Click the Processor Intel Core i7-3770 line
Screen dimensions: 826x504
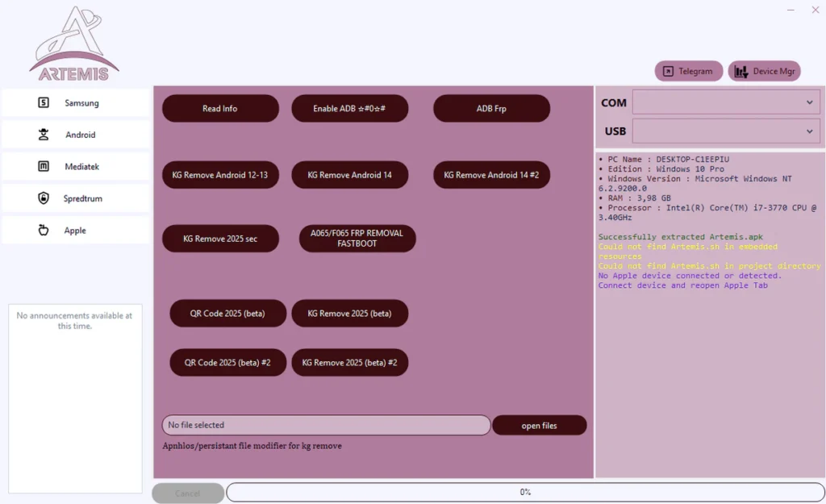click(707, 213)
